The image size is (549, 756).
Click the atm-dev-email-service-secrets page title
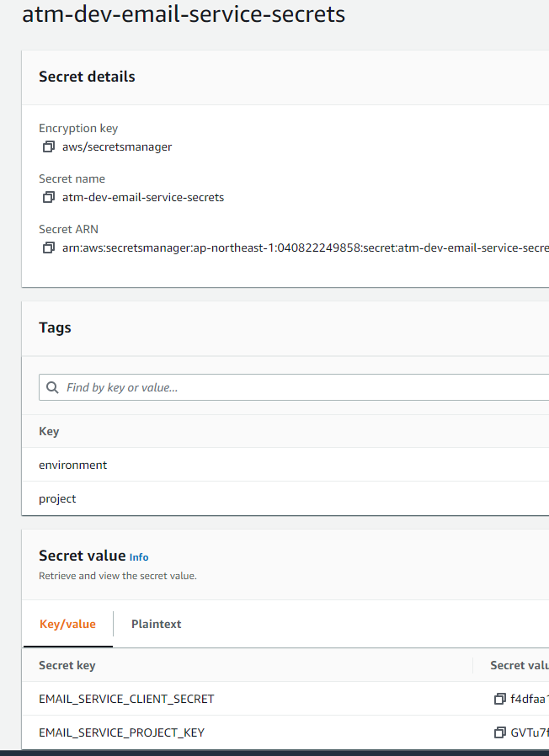tap(184, 15)
